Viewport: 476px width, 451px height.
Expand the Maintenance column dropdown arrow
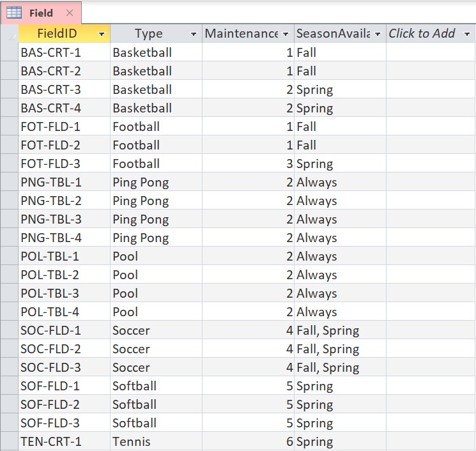click(x=286, y=34)
